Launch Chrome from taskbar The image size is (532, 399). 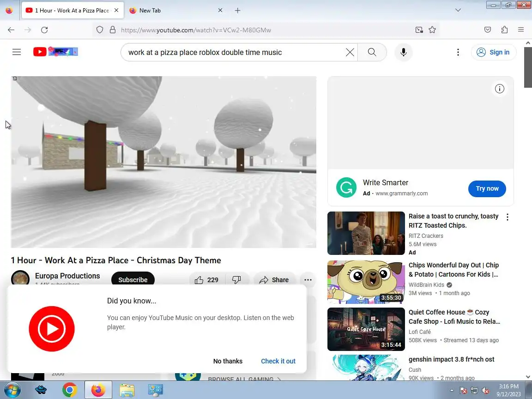pos(70,390)
